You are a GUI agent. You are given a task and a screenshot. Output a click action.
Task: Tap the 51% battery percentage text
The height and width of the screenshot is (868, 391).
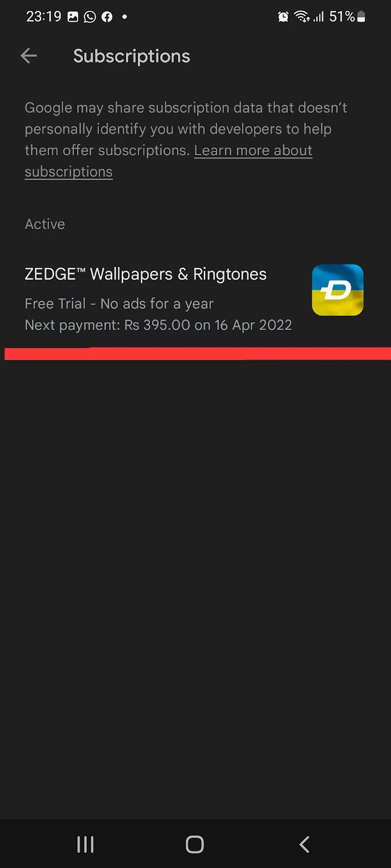[342, 17]
